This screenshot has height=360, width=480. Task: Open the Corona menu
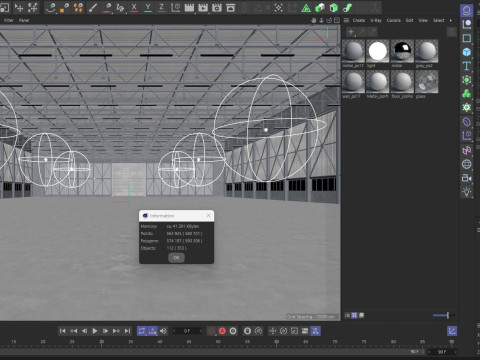coord(394,20)
